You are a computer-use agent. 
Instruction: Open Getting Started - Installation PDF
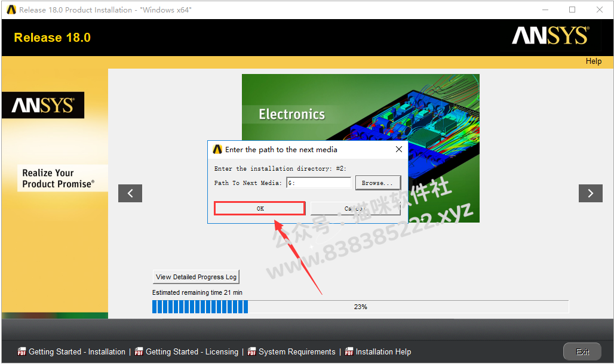[x=77, y=352]
